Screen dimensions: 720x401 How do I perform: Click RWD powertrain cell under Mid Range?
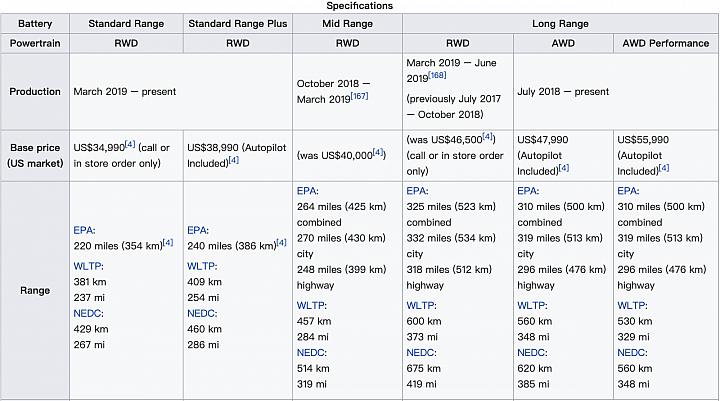[348, 43]
